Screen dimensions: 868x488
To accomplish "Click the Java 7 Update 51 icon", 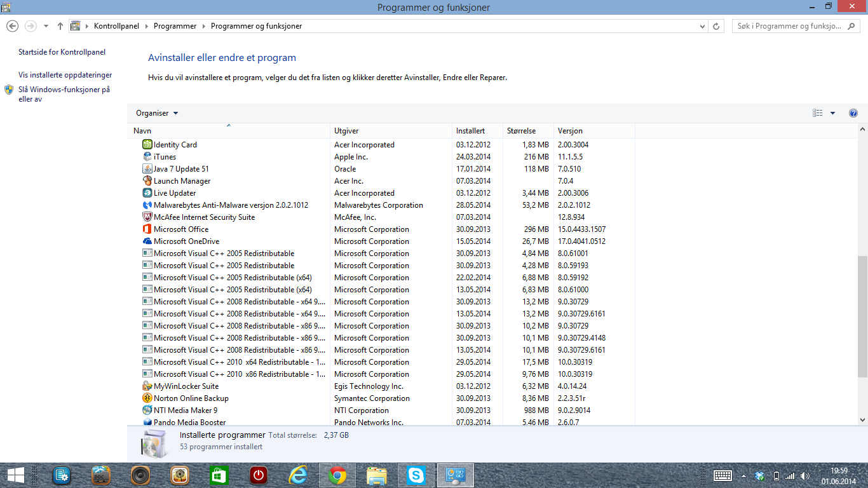I will tap(147, 169).
